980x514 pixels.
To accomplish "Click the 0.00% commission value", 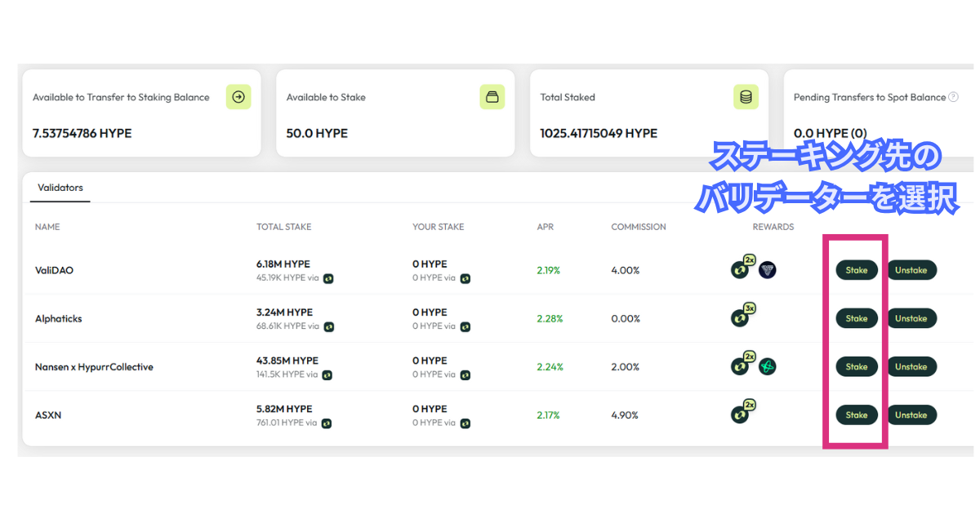I will click(626, 318).
